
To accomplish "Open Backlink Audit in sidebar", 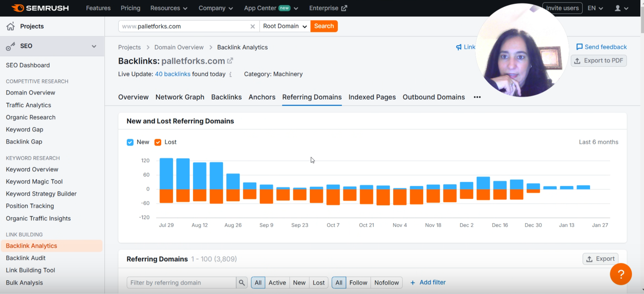I will tap(26, 258).
